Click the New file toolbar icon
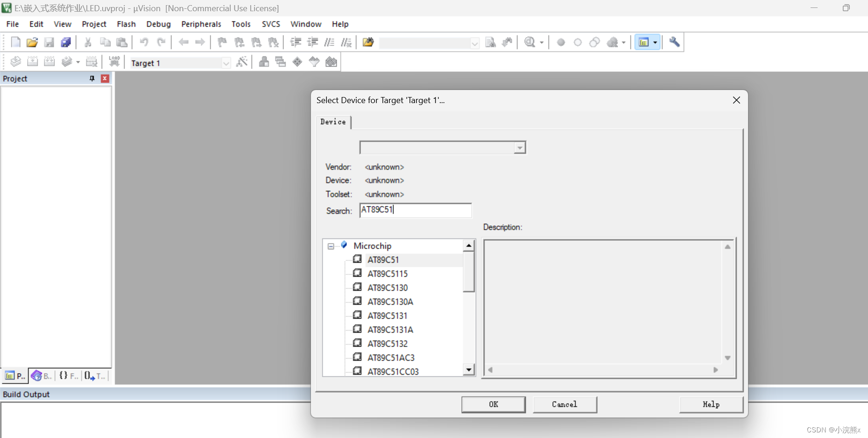This screenshot has height=438, width=868. (15, 42)
